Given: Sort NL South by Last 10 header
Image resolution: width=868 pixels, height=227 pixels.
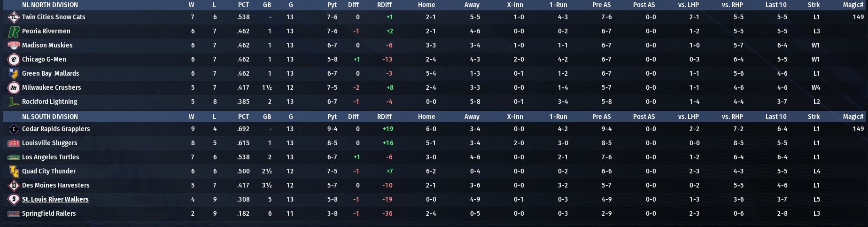Looking at the screenshot, I should pos(776,117).
